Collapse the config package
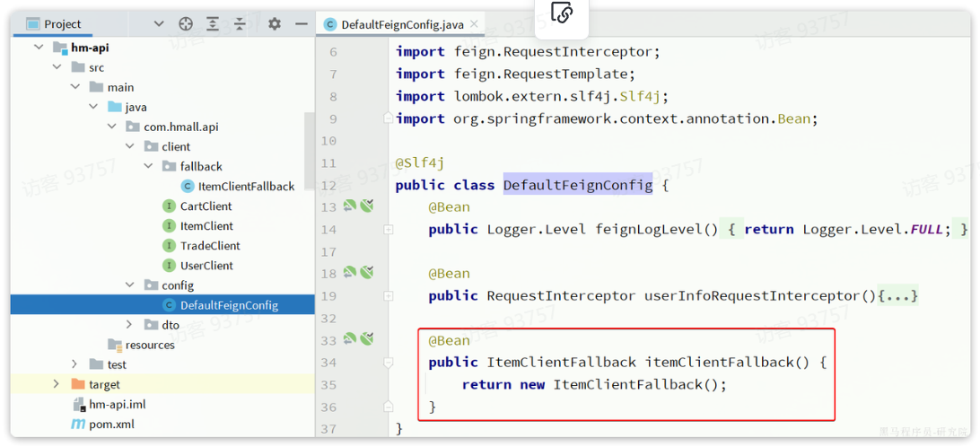 tap(130, 285)
